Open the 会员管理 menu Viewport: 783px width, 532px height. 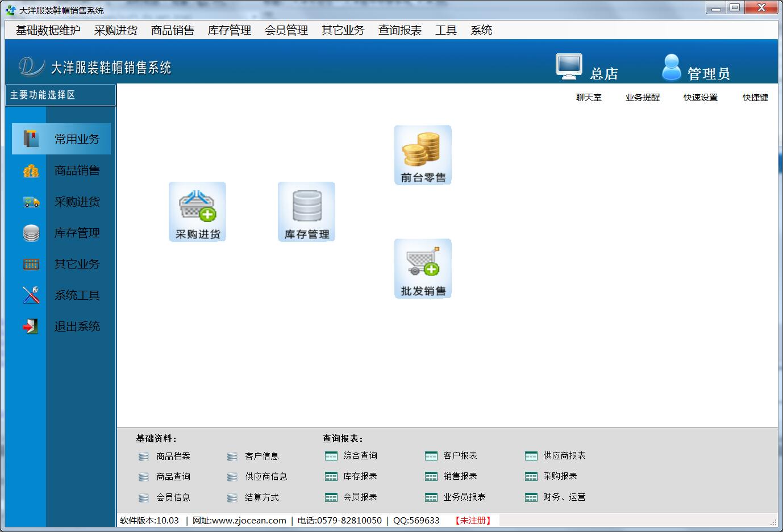tap(287, 30)
